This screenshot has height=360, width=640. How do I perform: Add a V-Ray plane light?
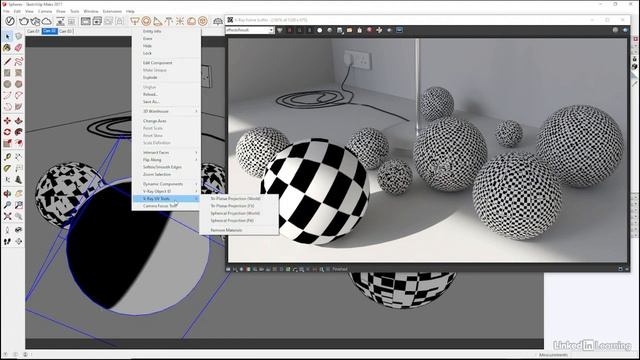134,21
